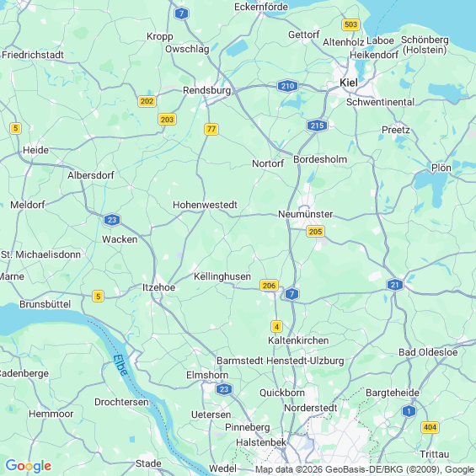The image size is (476, 476).
Task: Click the A 210 highway shield
Action: pos(287,86)
